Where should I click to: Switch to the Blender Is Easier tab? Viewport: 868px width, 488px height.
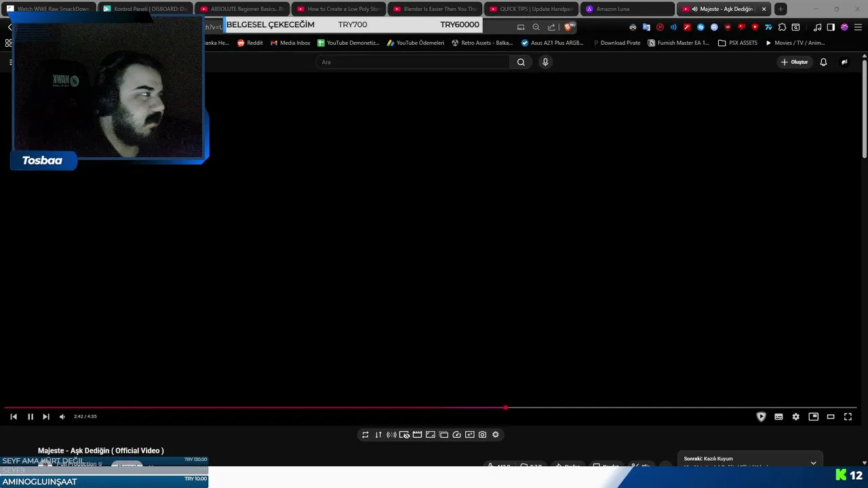tap(435, 9)
